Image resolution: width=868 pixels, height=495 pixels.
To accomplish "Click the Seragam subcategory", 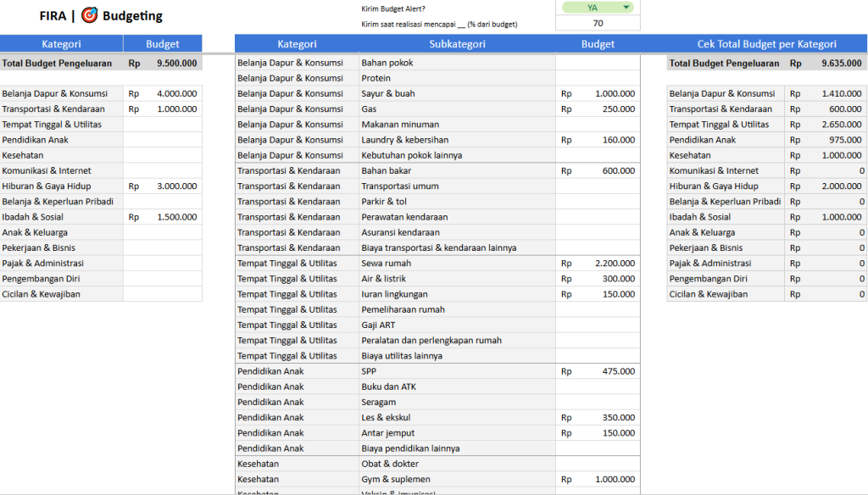I will [x=457, y=402].
